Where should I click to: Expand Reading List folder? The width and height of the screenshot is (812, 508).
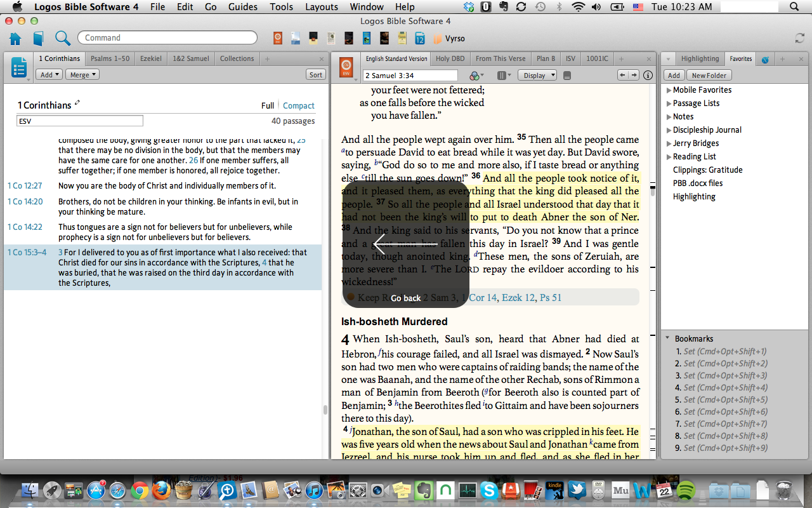669,157
